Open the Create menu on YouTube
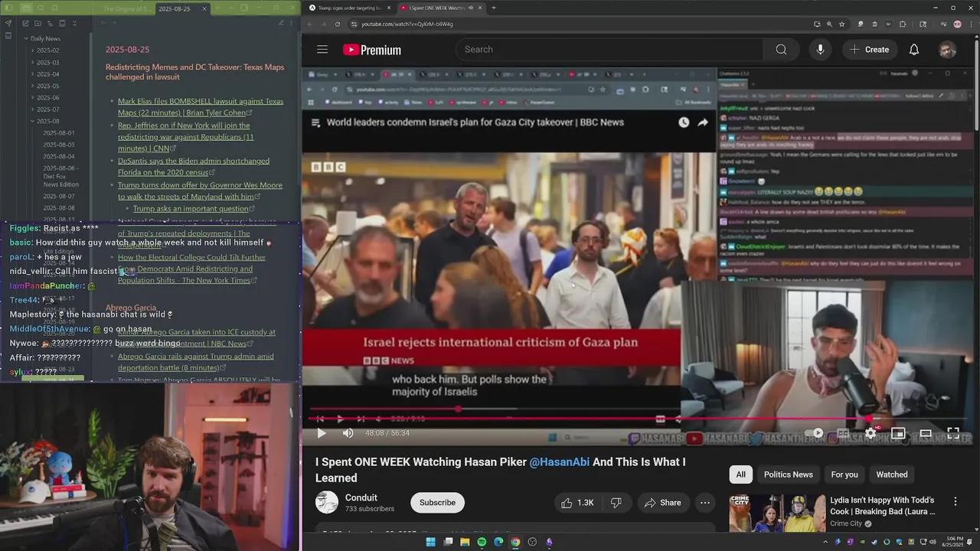The width and height of the screenshot is (980, 551). coord(869,50)
